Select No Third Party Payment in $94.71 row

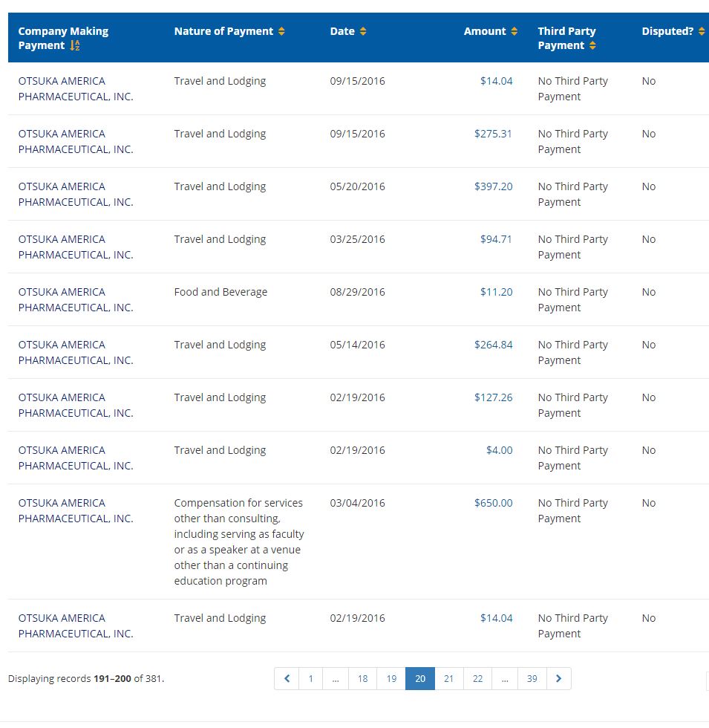(x=572, y=247)
